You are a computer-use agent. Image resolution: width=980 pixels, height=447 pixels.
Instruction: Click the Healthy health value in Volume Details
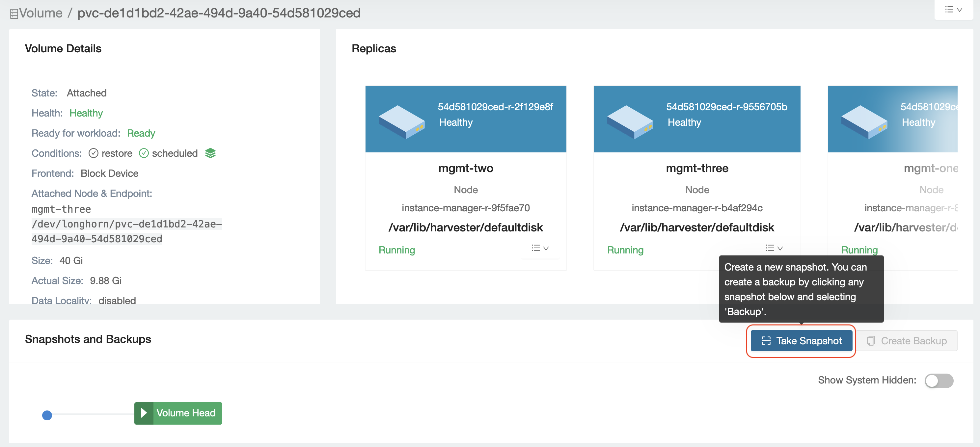pos(86,113)
